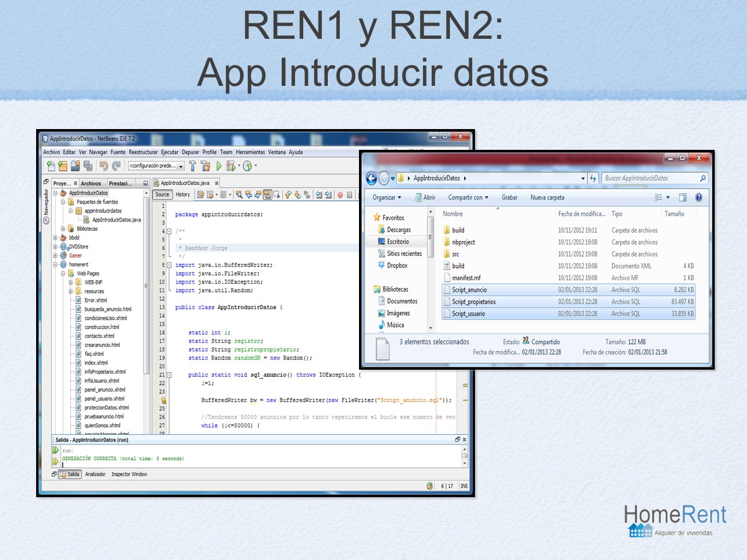Click New File icon in NetBeans toolbar
The width and height of the screenshot is (747, 560).
[51, 165]
